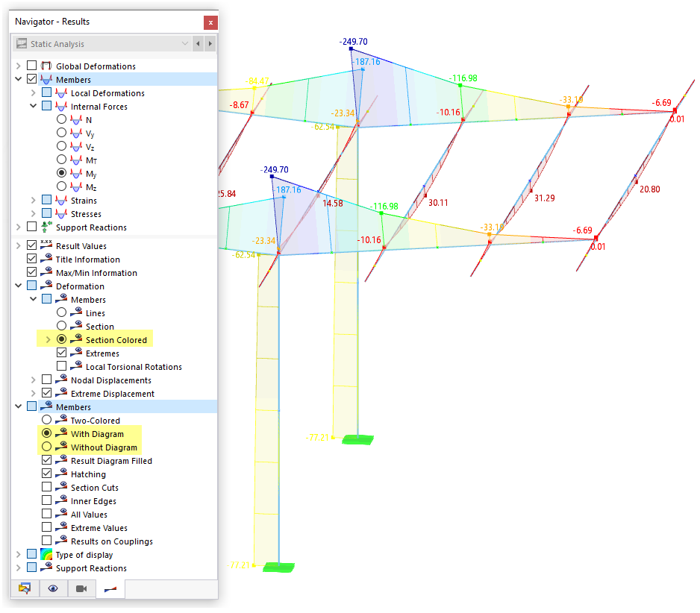Click the My moment diagram icon
The height and width of the screenshot is (613, 700).
(76, 174)
